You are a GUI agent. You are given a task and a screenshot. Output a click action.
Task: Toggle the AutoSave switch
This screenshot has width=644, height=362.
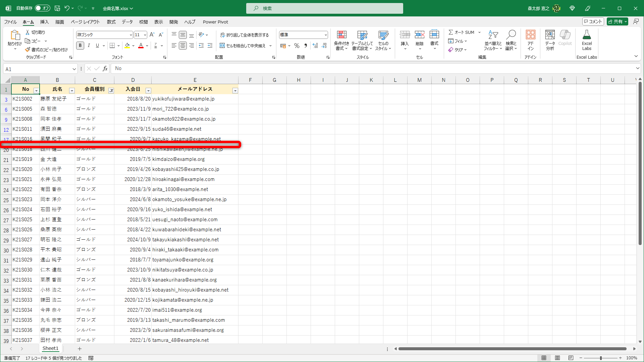tap(42, 8)
